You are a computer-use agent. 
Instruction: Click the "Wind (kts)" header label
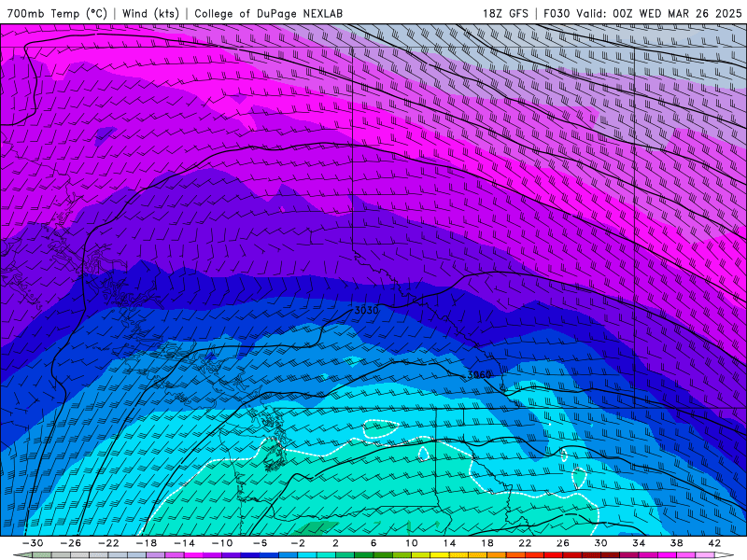[150, 13]
